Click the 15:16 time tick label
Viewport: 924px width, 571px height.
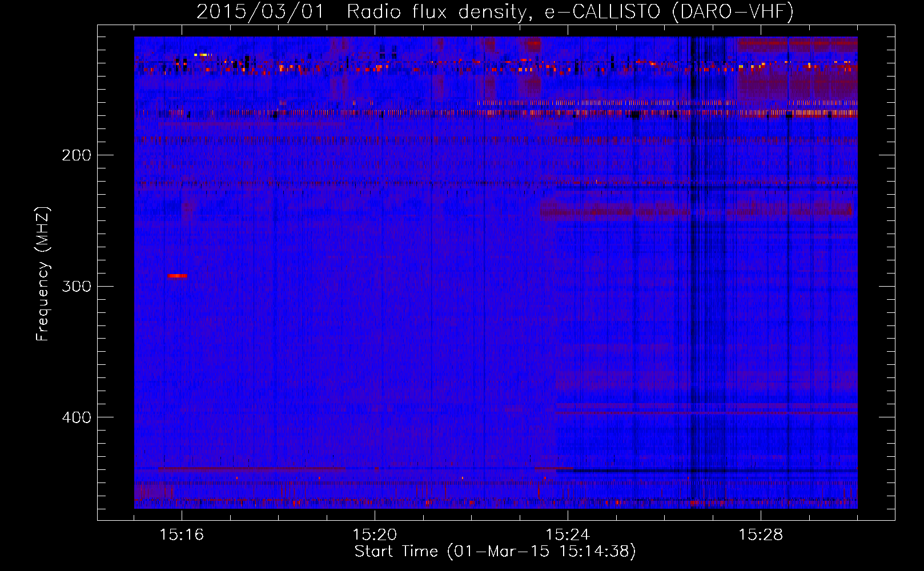182,535
